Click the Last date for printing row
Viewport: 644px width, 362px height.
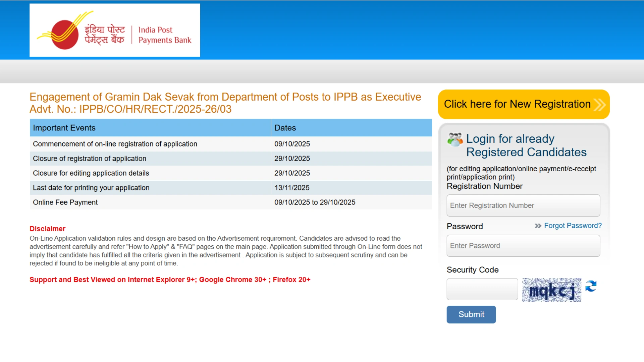[91, 188]
